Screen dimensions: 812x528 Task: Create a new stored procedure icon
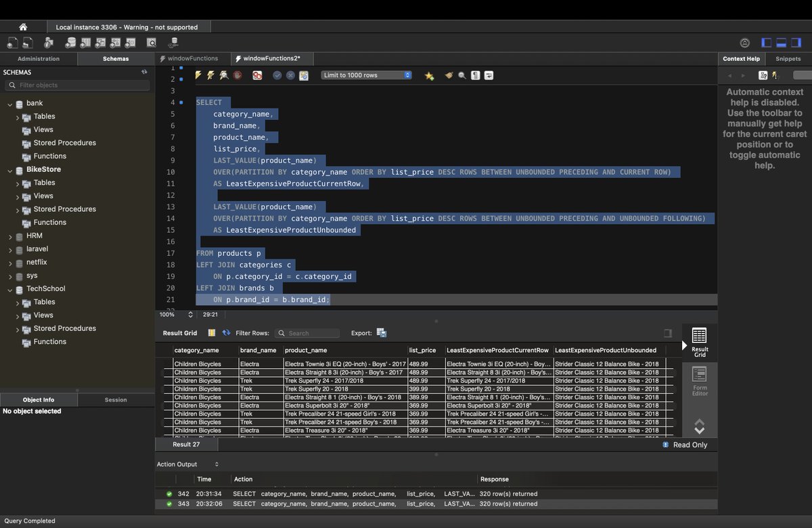[115, 43]
